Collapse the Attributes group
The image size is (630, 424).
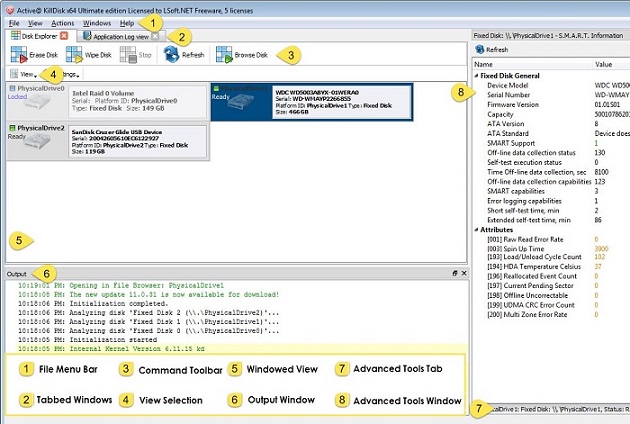477,230
